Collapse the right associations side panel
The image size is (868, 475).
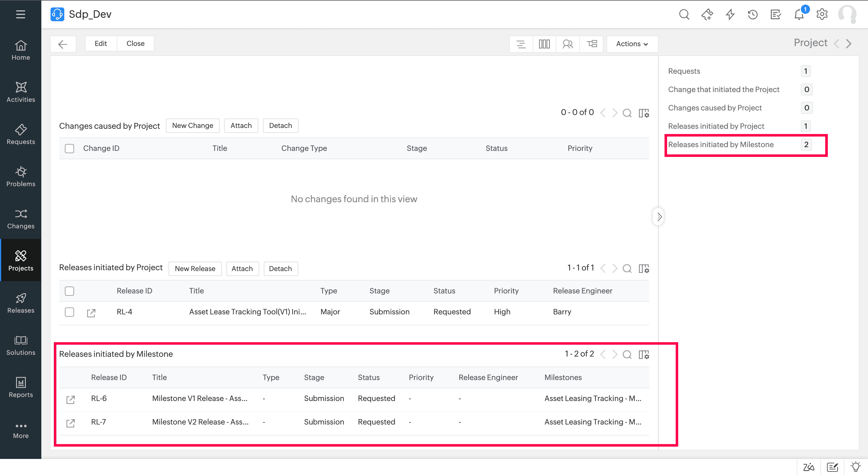point(659,217)
